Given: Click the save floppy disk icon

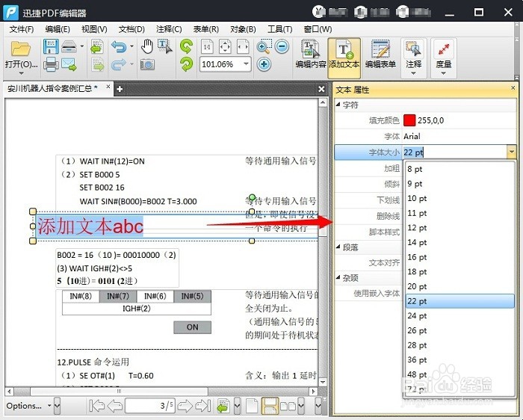Looking at the screenshot, I should click(51, 46).
